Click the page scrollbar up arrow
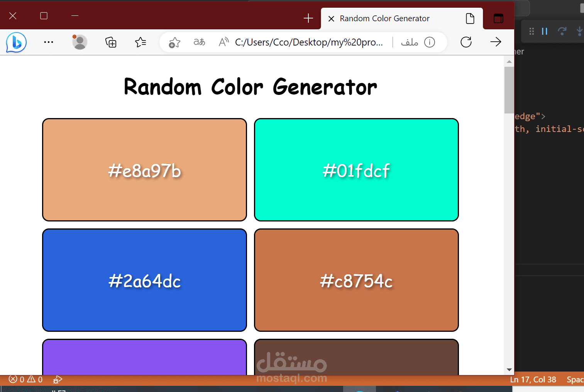The width and height of the screenshot is (584, 392). pyautogui.click(x=509, y=62)
